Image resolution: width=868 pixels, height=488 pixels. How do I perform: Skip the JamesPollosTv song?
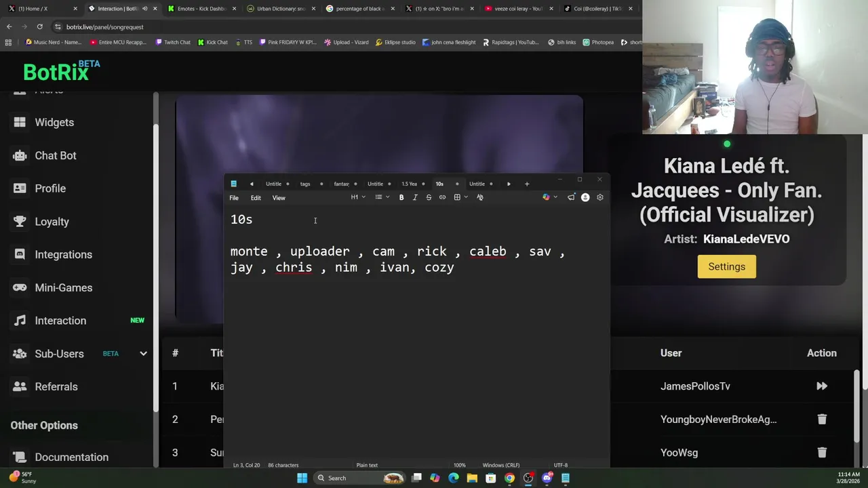822,386
